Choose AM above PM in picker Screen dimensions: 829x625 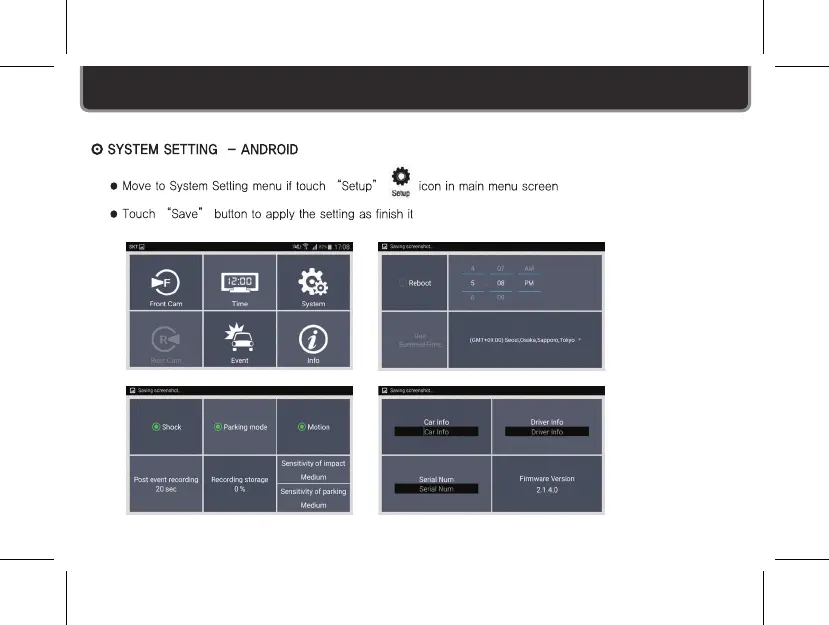(529, 269)
